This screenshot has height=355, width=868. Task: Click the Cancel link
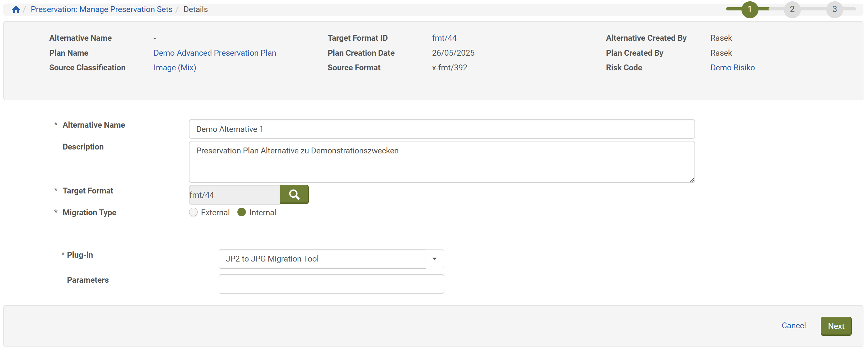(x=793, y=325)
